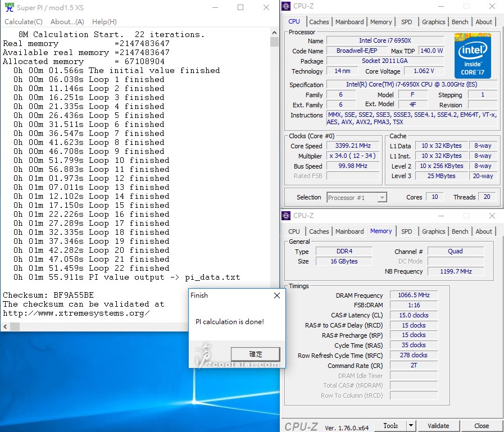
Task: Select Bench tab in upper CPU-Z window
Action: coord(460,22)
